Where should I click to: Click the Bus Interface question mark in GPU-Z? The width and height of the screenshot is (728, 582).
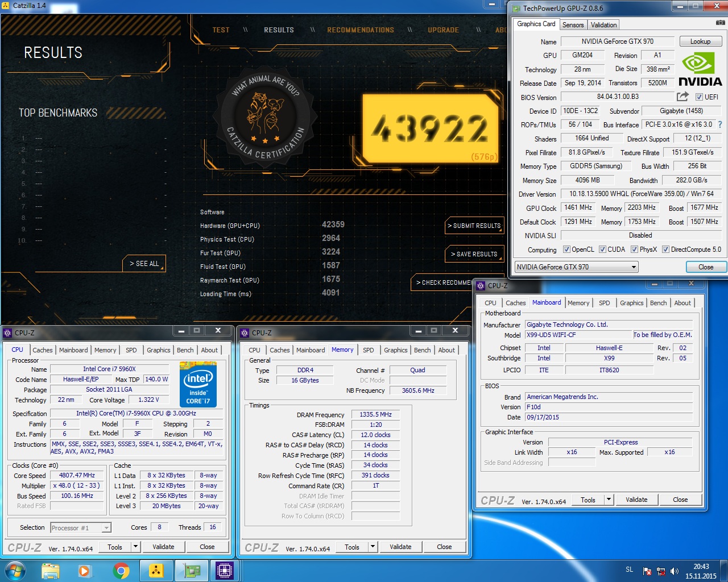click(x=720, y=124)
